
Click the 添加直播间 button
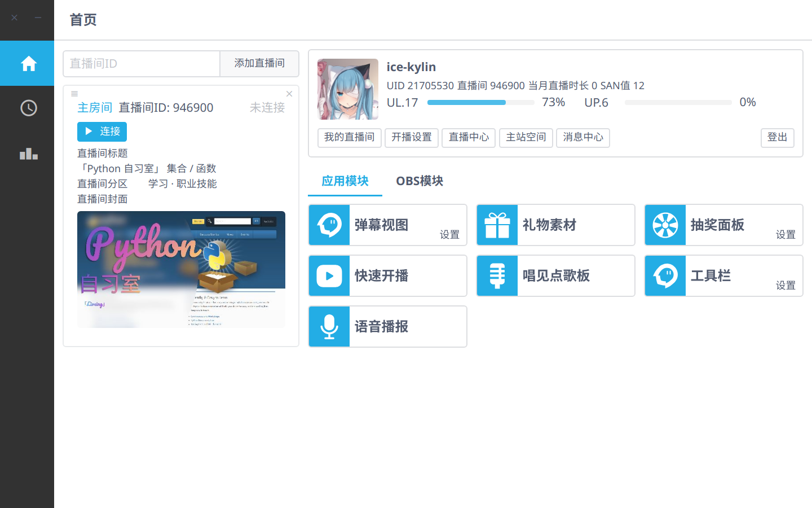pos(259,63)
